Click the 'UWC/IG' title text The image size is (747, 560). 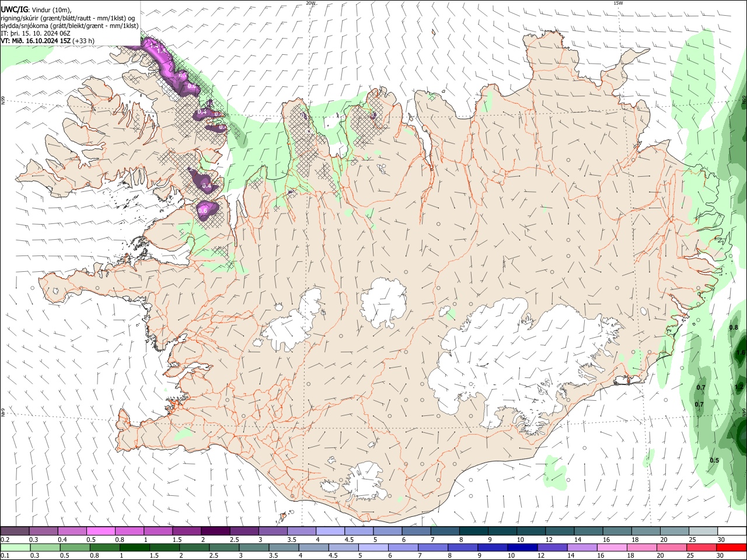(x=14, y=10)
